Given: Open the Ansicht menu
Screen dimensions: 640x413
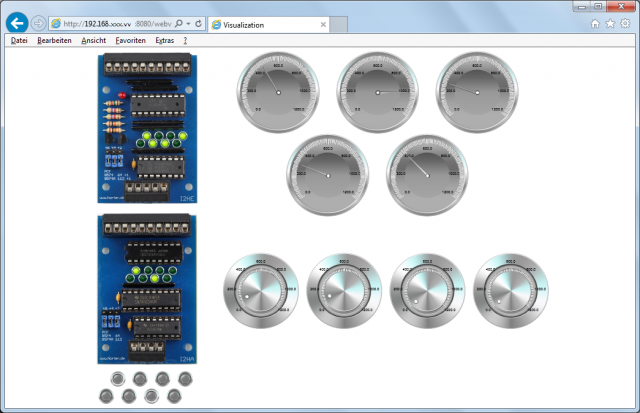Looking at the screenshot, I should pos(92,41).
